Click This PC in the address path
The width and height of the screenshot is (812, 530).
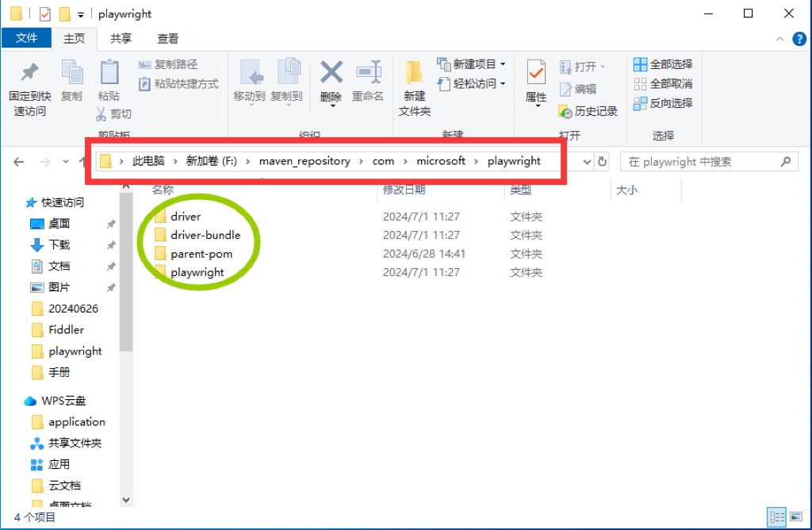(x=148, y=161)
